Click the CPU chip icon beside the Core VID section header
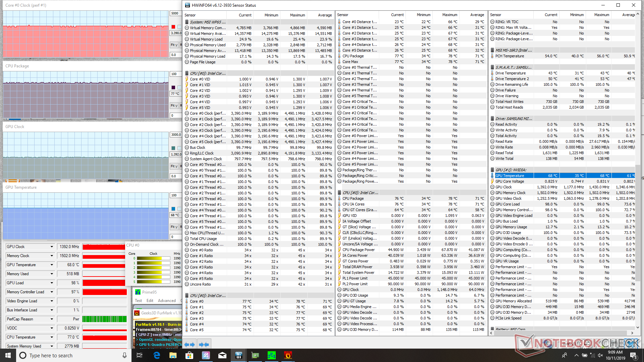644x362 pixels. tap(187, 73)
